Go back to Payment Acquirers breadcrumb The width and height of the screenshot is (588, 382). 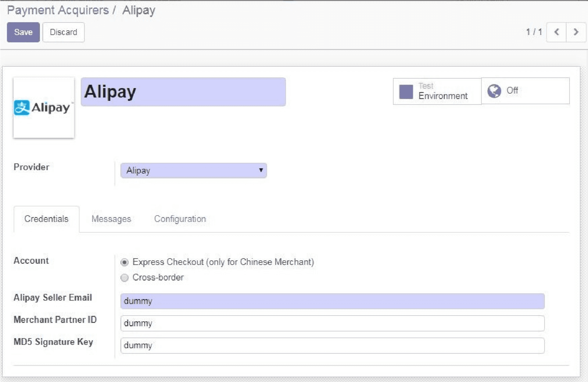(58, 10)
